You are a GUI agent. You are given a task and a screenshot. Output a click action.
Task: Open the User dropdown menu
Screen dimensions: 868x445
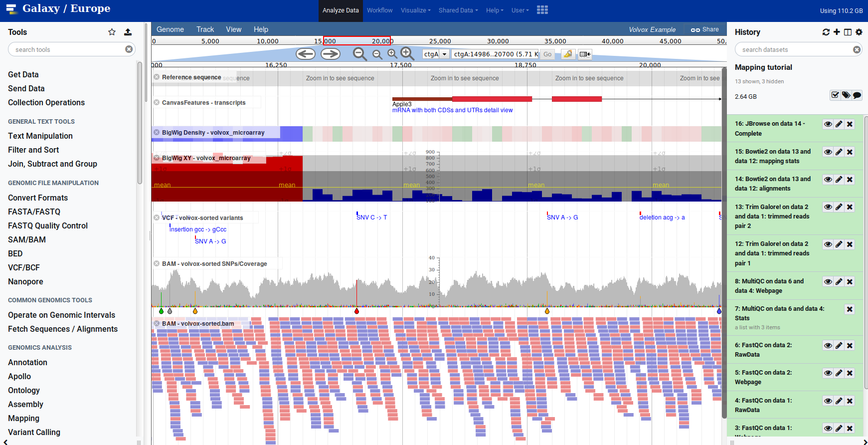520,10
